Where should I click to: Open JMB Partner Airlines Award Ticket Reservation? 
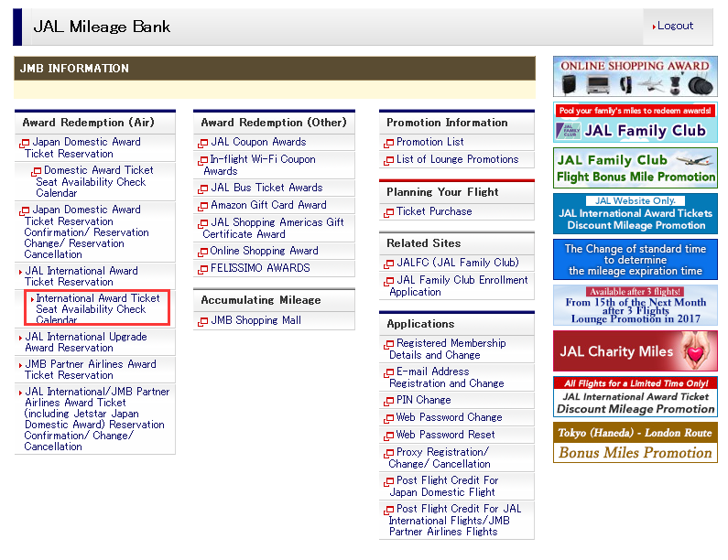point(91,370)
